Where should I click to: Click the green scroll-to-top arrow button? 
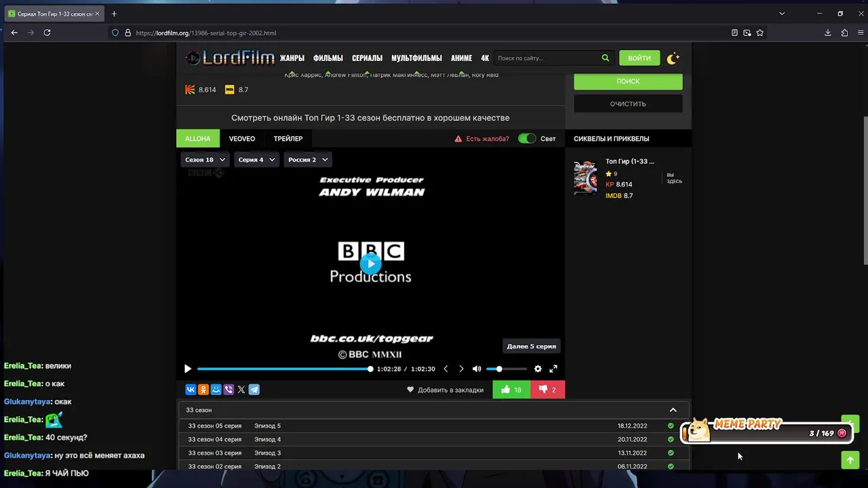pyautogui.click(x=850, y=460)
